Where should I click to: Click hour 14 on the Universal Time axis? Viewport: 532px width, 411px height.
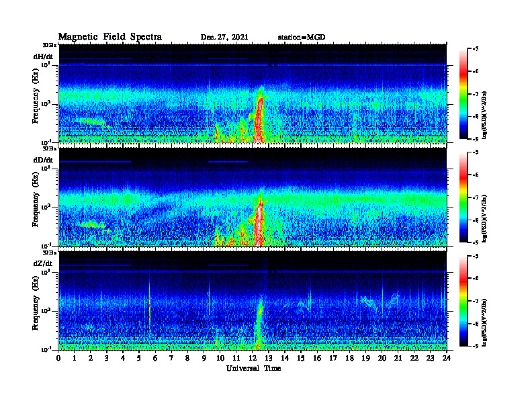pyautogui.click(x=285, y=359)
